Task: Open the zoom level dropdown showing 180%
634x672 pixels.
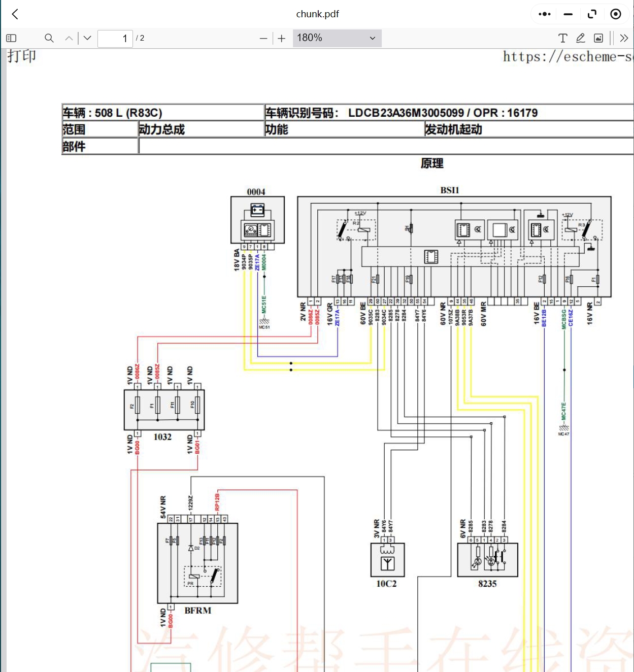Action: point(337,38)
